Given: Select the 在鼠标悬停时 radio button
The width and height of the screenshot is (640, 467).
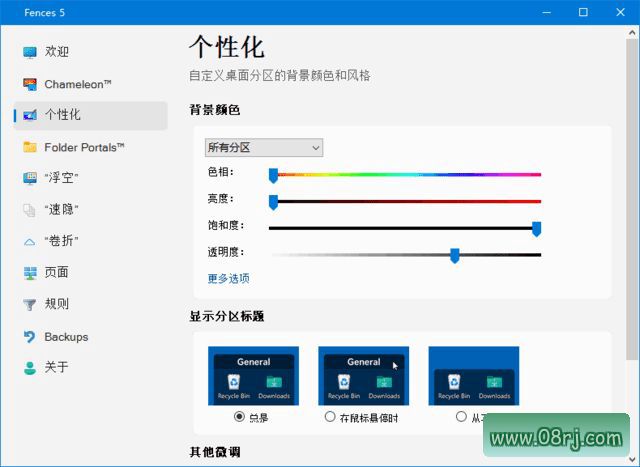Looking at the screenshot, I should (330, 417).
